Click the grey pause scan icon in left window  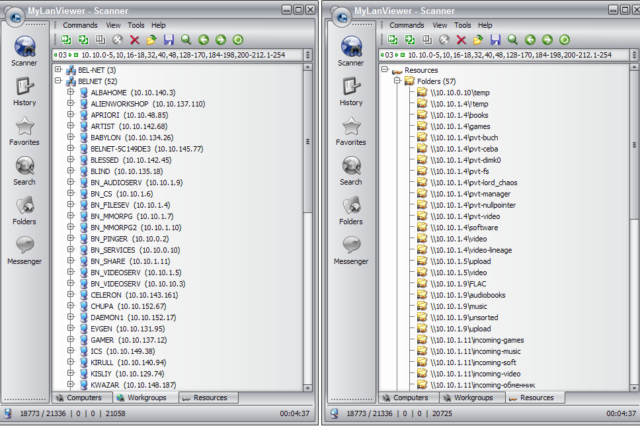click(100, 40)
